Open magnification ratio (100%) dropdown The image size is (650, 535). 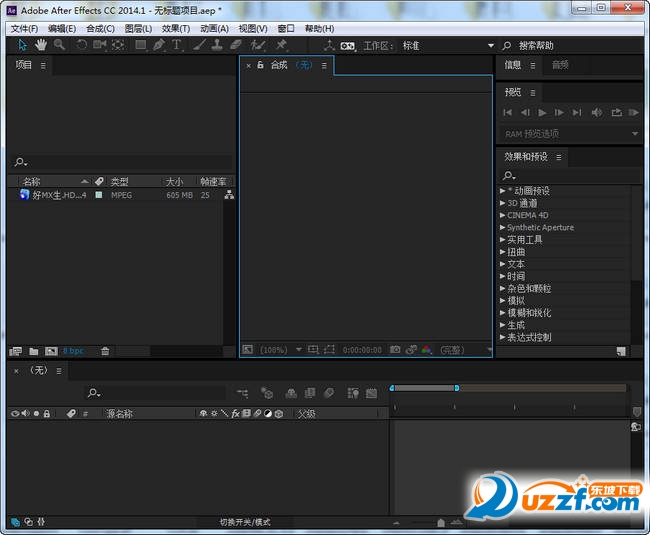coord(281,350)
